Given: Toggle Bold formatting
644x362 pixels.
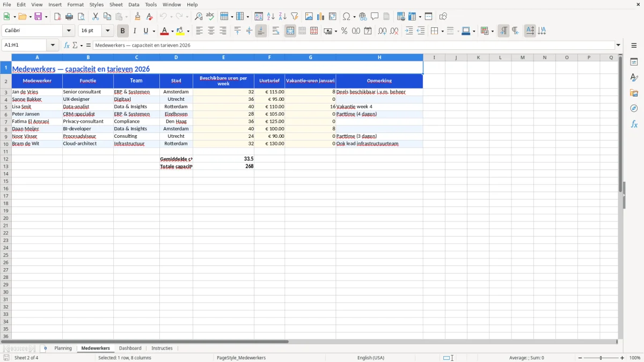Looking at the screenshot, I should (x=122, y=31).
